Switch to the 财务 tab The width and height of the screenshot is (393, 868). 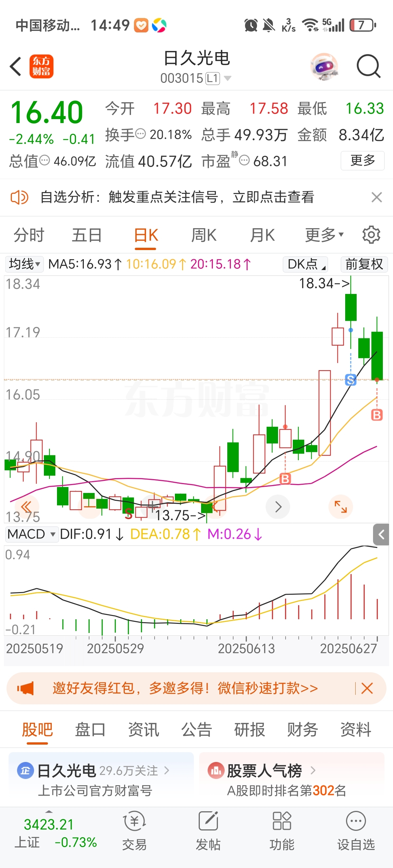coord(302,730)
